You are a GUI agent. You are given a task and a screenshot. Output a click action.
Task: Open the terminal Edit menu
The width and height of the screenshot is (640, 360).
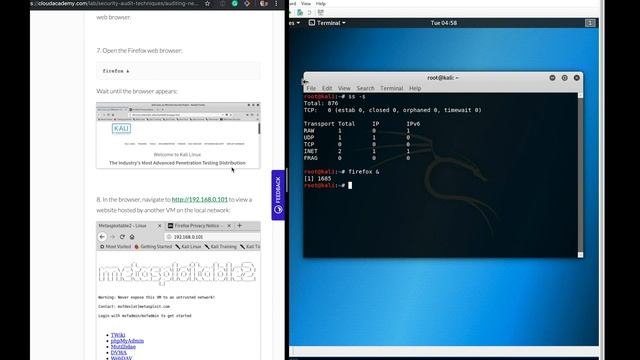(327, 88)
